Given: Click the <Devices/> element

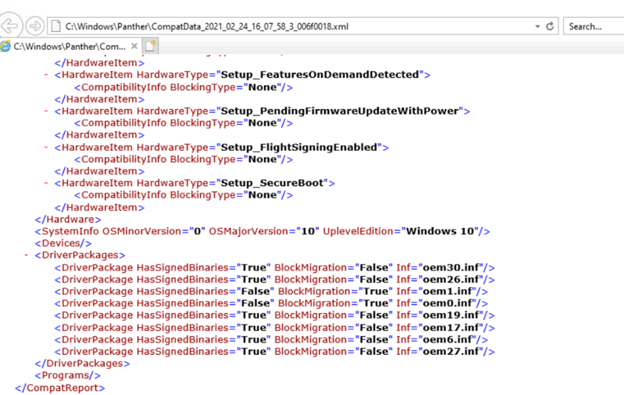Looking at the screenshot, I should 63,243.
